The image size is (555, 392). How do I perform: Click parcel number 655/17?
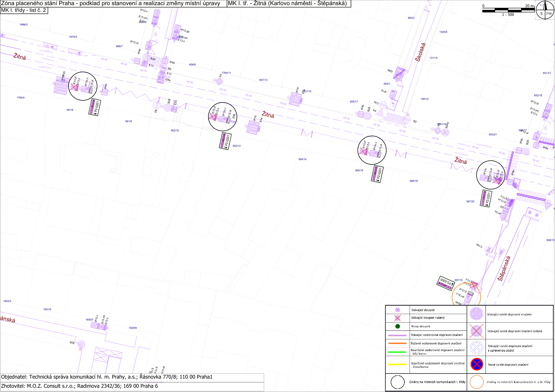point(354,102)
